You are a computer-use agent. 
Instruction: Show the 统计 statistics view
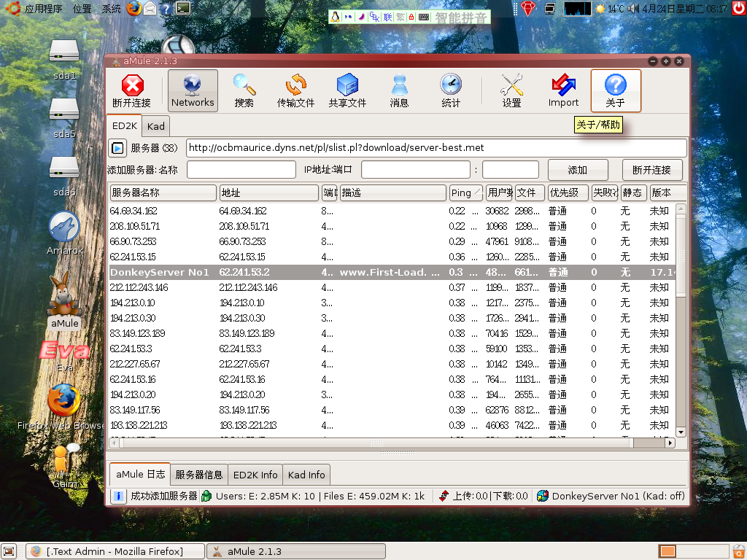tap(451, 90)
